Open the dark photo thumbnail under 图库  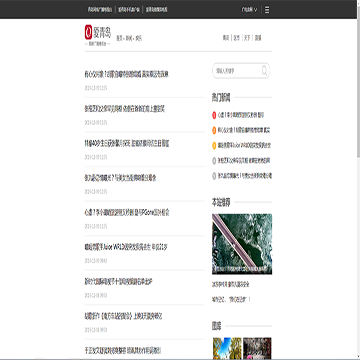[257, 348]
